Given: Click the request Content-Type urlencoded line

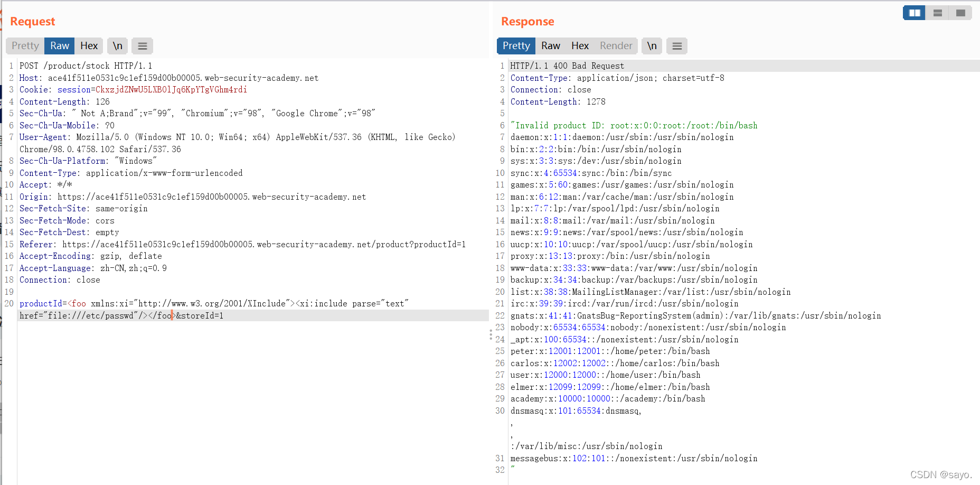Looking at the screenshot, I should pyautogui.click(x=131, y=173).
